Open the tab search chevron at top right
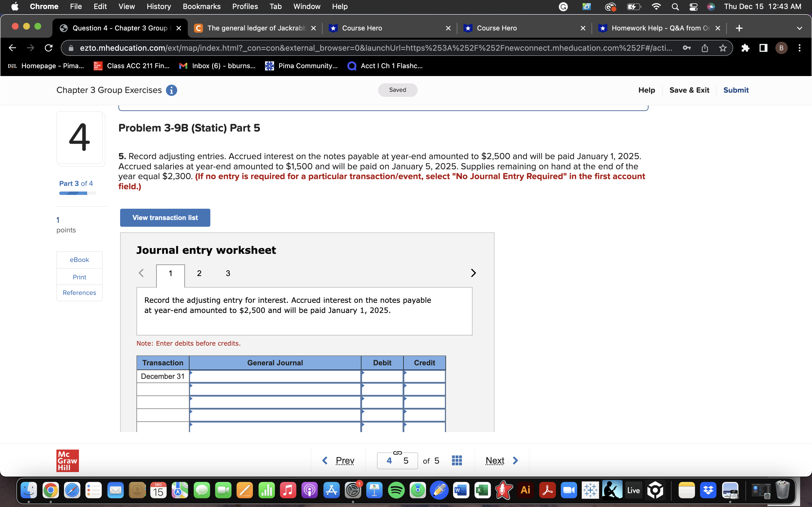Viewport: 812px width, 507px height. [x=800, y=28]
